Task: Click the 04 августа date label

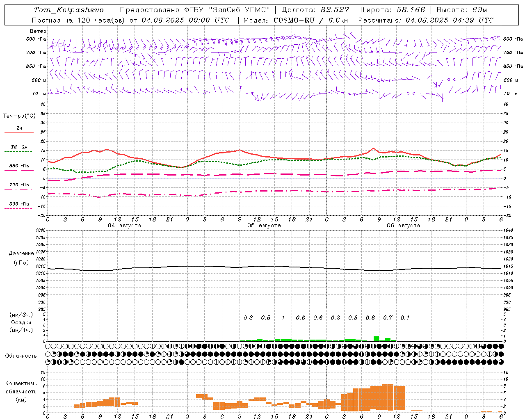Action: tap(125, 226)
